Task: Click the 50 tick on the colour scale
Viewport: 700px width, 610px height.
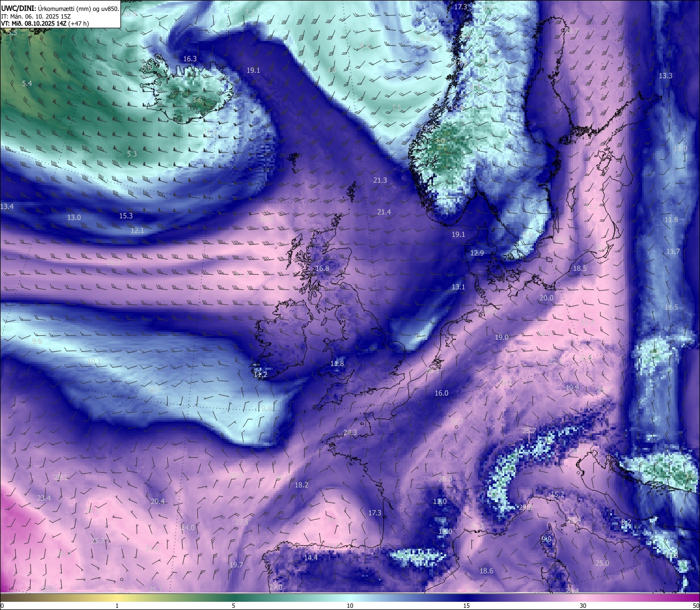Action: tap(696, 606)
